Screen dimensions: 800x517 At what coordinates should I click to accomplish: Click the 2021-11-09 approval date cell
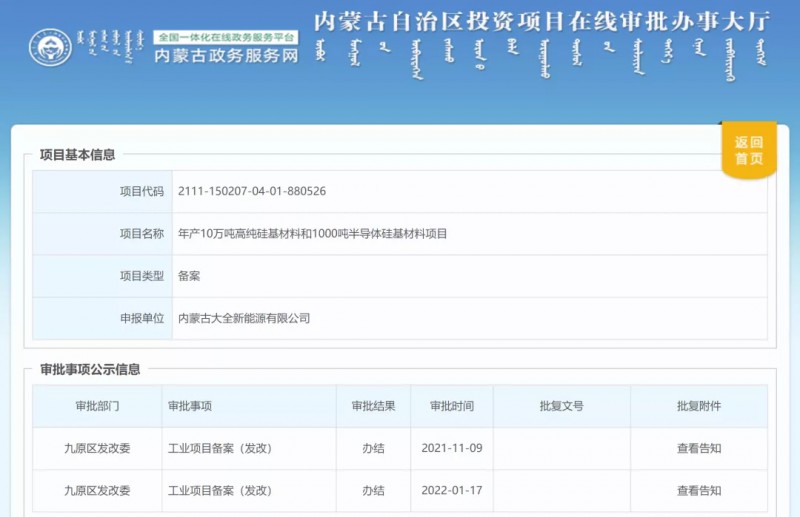pyautogui.click(x=452, y=448)
